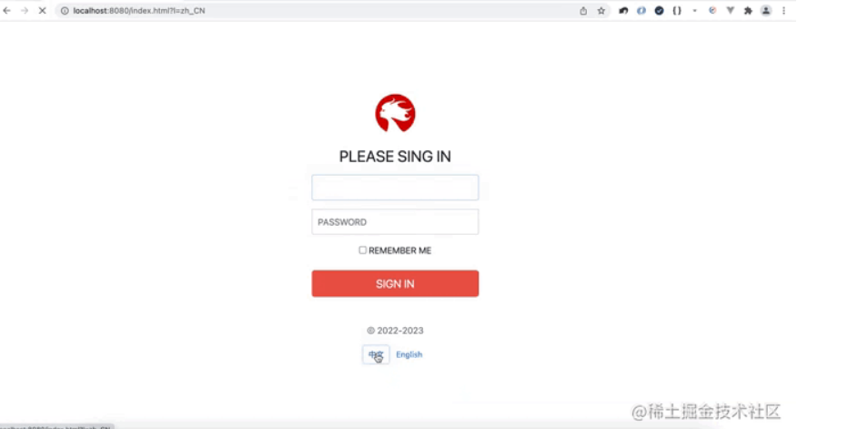The height and width of the screenshot is (429, 868).
Task: Click the red dragon logo
Action: (395, 113)
